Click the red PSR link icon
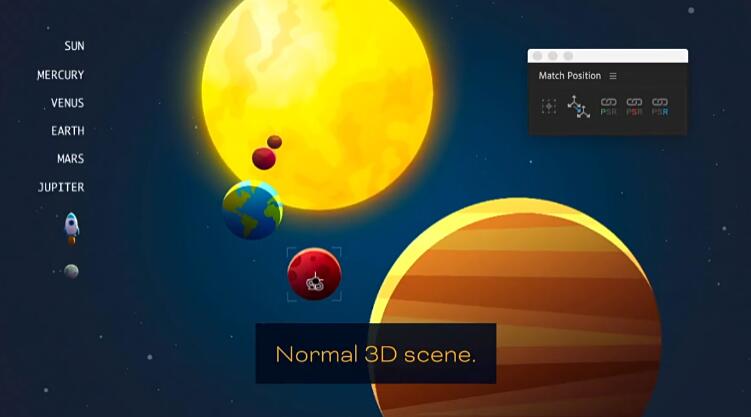 click(634, 106)
